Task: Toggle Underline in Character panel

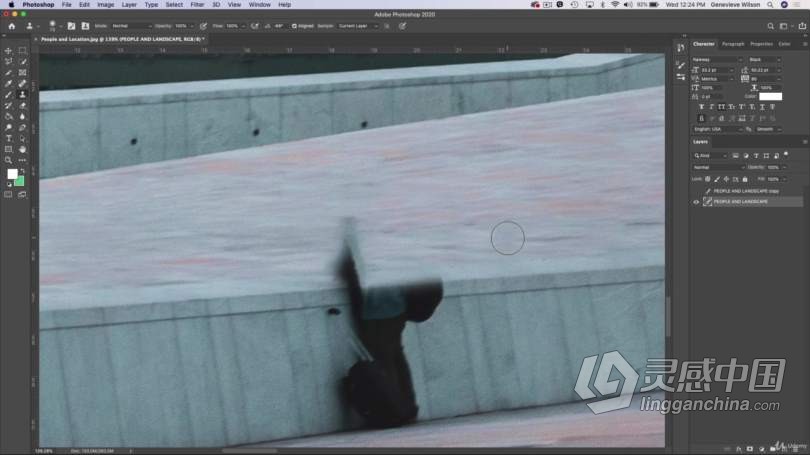Action: tap(762, 107)
